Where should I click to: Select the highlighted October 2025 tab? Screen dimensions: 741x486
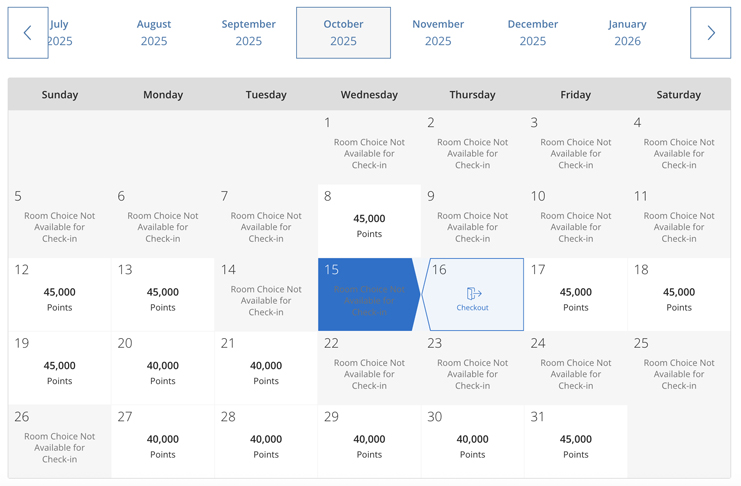click(x=344, y=33)
